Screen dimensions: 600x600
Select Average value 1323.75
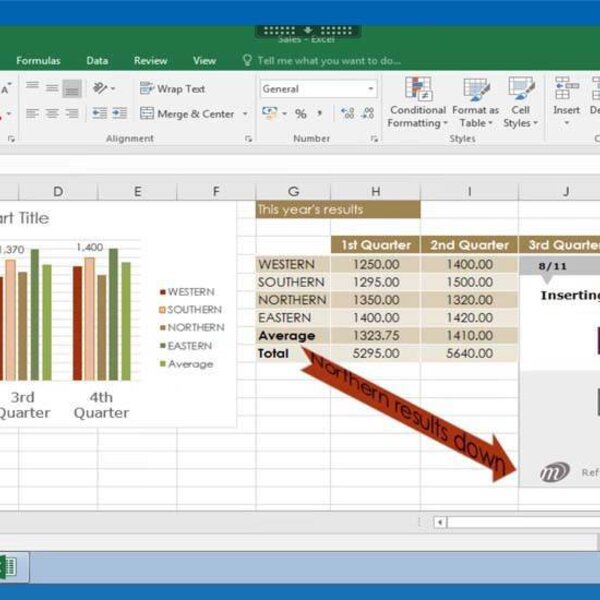click(376, 336)
